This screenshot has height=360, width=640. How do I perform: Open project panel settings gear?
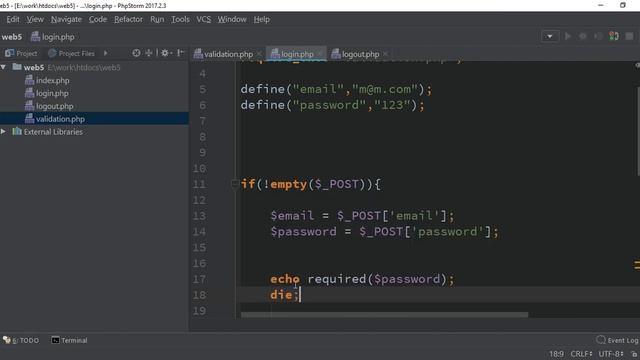point(165,53)
